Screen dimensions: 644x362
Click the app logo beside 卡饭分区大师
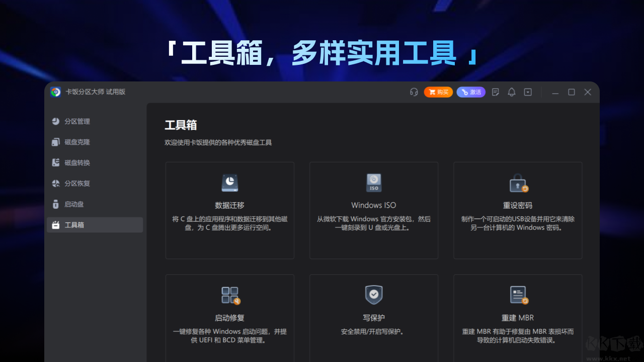pyautogui.click(x=55, y=92)
